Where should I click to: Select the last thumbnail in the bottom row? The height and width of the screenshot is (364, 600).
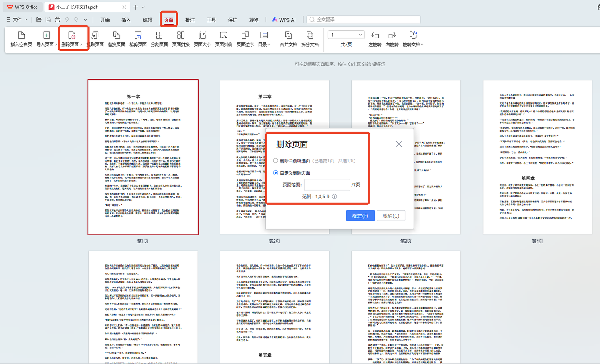[x=406, y=307]
